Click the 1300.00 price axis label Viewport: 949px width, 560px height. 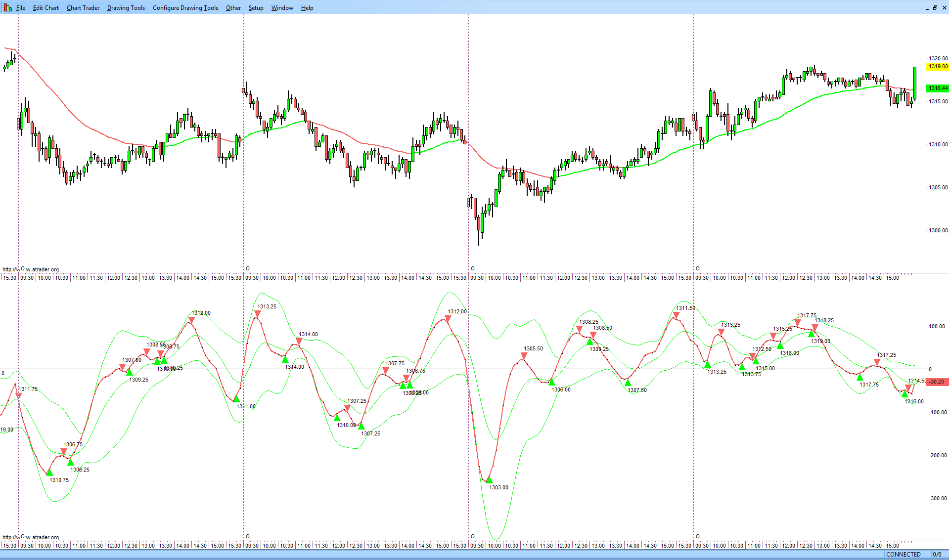pyautogui.click(x=938, y=230)
